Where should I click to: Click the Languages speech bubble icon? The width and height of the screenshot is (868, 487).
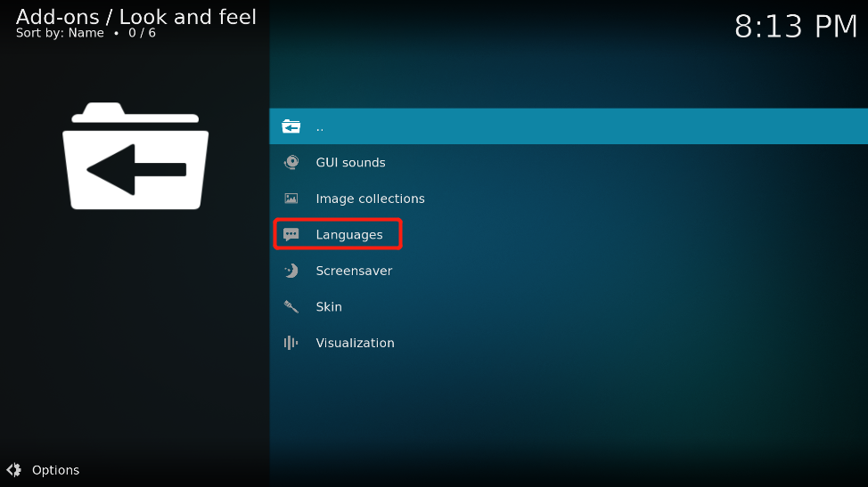291,234
